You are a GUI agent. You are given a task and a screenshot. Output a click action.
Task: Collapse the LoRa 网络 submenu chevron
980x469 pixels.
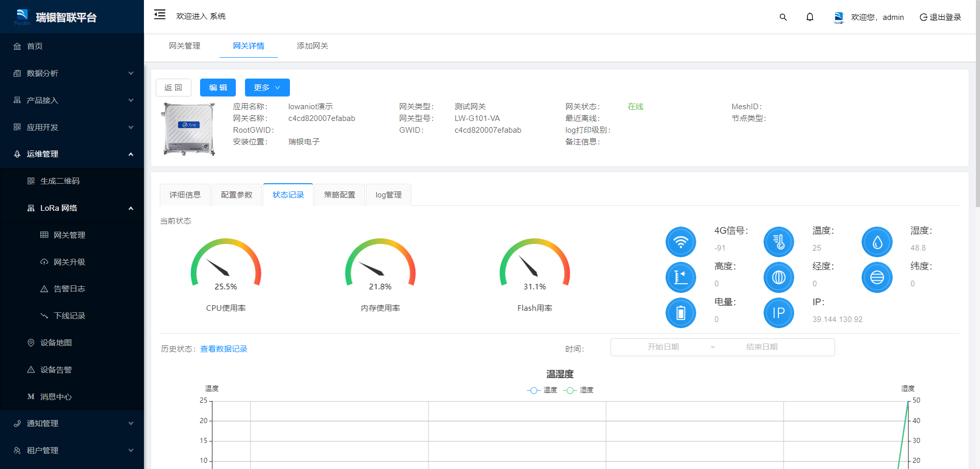coord(131,208)
